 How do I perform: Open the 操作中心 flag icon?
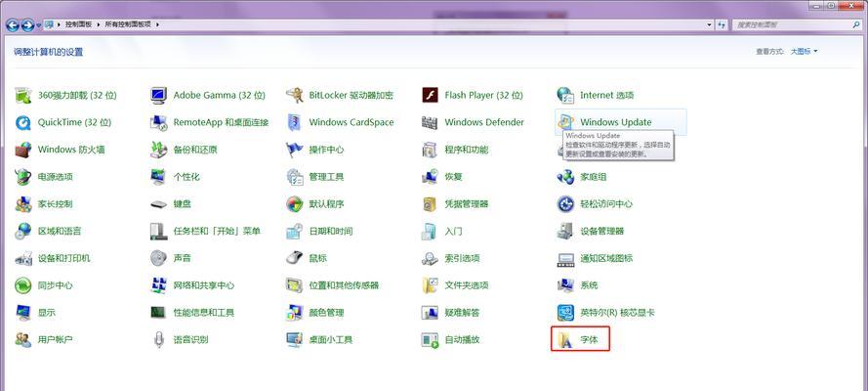point(295,150)
